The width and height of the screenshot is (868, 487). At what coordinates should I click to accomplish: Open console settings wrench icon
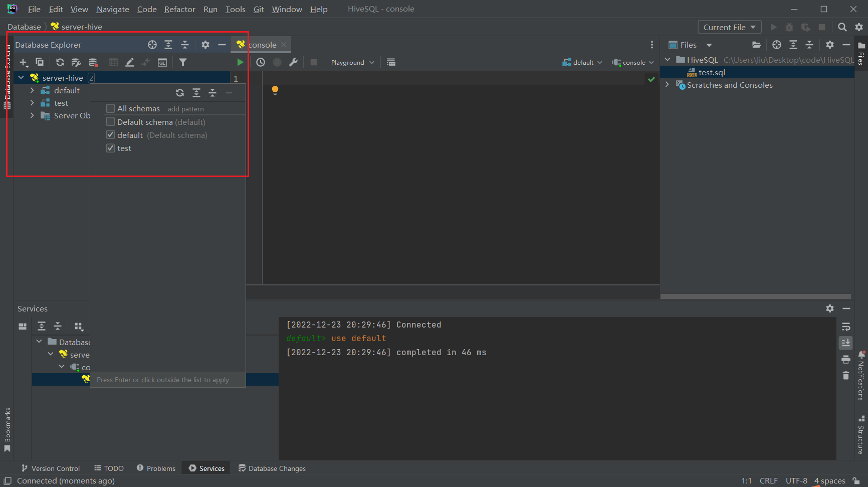coord(294,62)
